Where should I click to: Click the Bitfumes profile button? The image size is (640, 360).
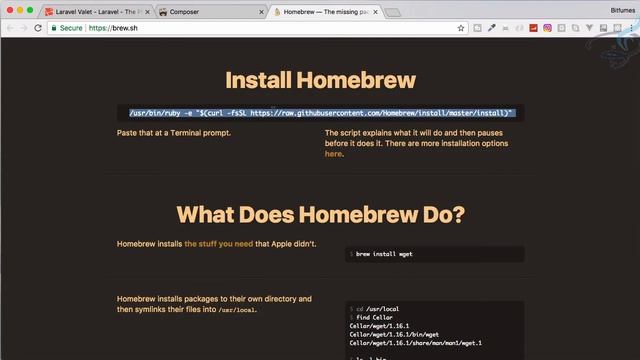622,10
